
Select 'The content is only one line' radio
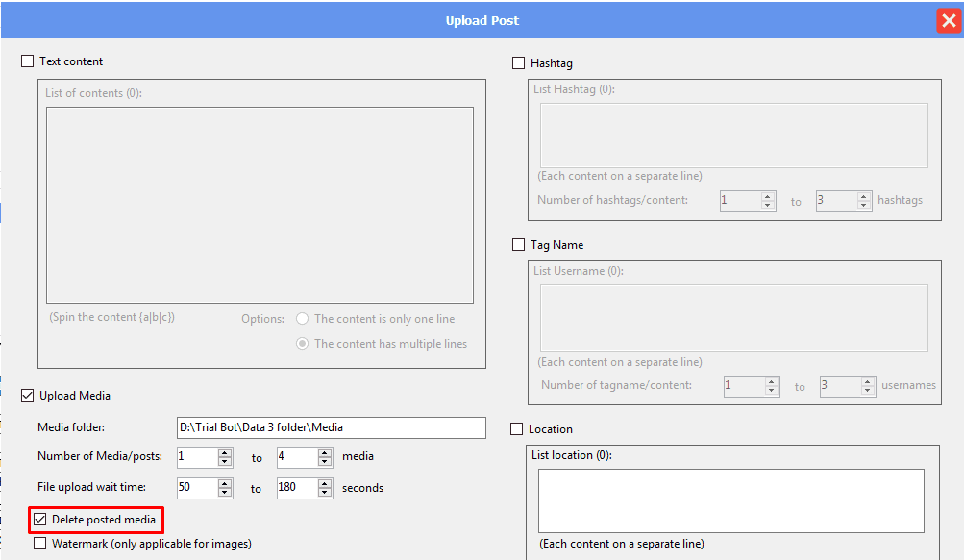pyautogui.click(x=303, y=319)
